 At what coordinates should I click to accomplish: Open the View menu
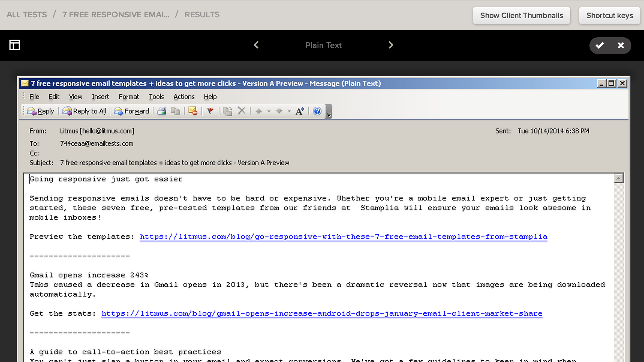76,97
